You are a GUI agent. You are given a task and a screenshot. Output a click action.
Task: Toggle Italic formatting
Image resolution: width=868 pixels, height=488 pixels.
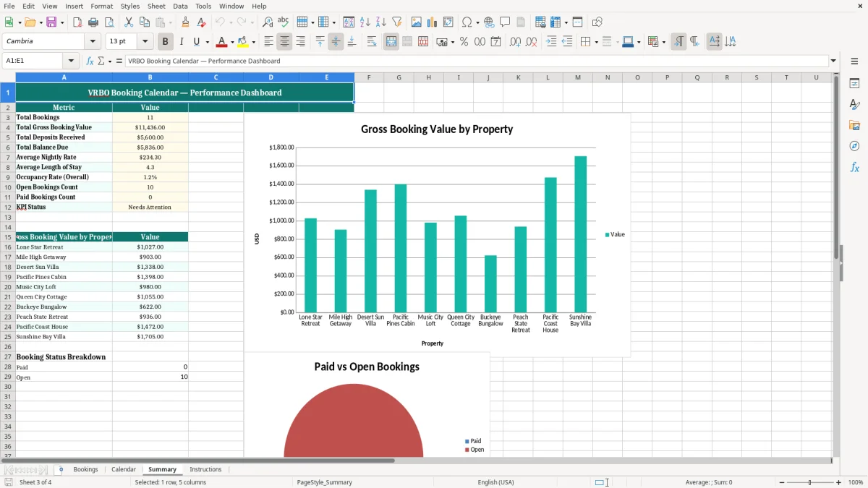click(x=182, y=42)
